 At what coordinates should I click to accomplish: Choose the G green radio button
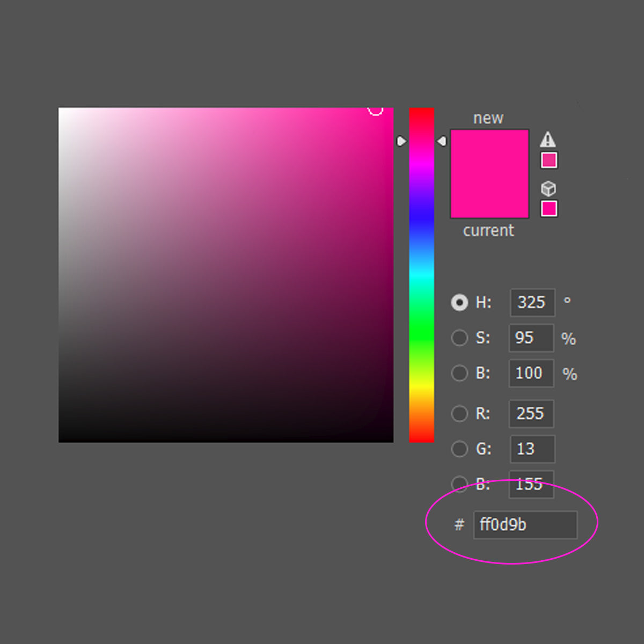click(x=459, y=449)
